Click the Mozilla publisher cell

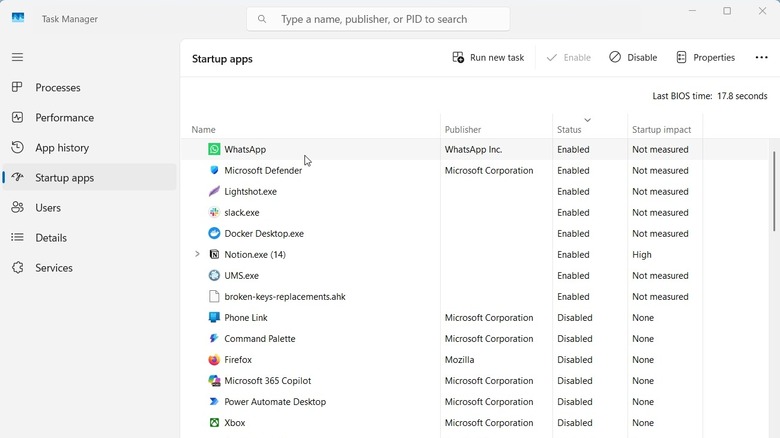pos(459,359)
